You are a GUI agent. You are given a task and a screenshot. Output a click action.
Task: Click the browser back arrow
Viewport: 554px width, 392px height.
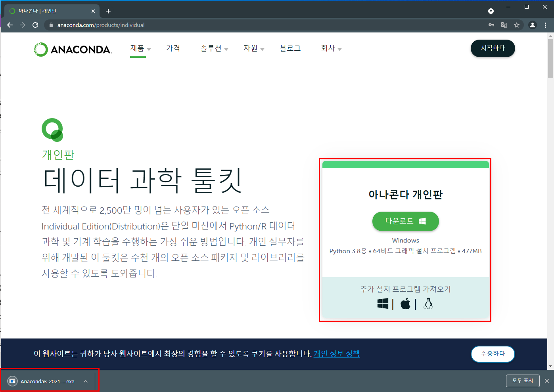click(x=10, y=25)
